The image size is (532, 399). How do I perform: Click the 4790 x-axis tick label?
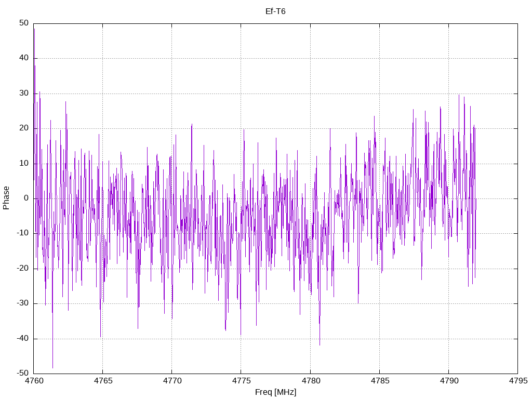point(449,381)
